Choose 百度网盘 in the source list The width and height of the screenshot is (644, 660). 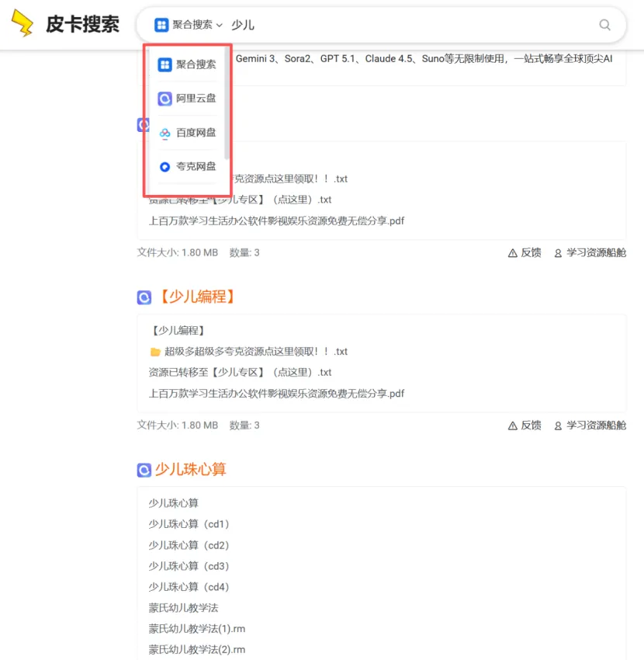coord(187,133)
